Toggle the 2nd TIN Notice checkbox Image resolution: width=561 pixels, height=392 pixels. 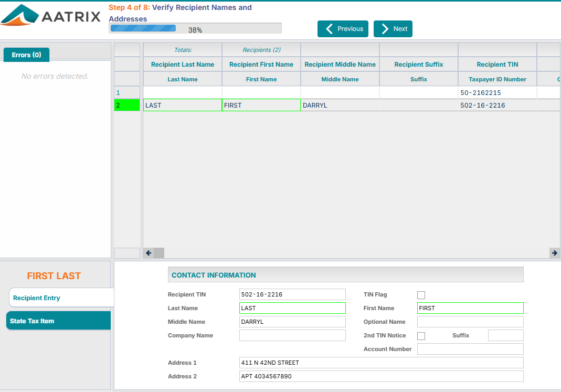[421, 336]
